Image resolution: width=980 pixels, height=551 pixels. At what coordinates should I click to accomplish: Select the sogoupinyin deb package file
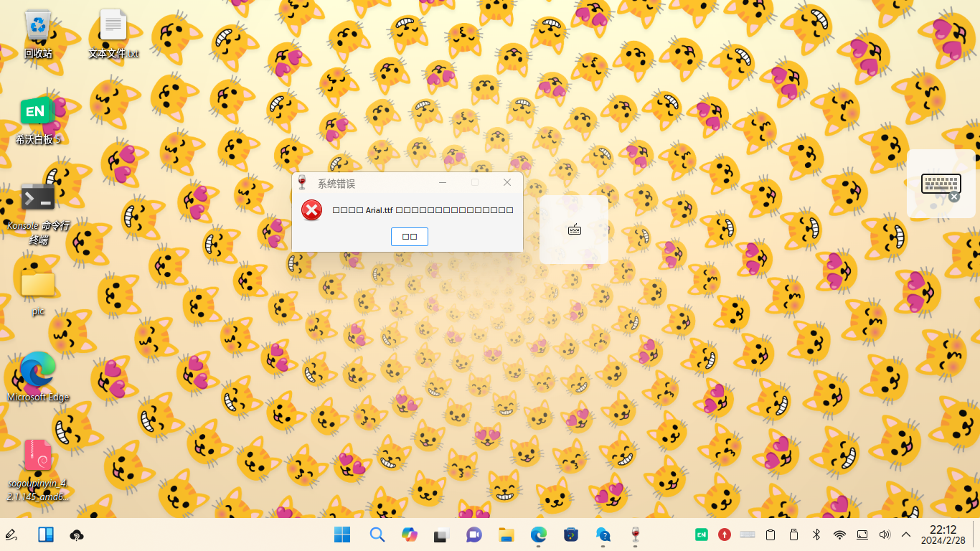[x=38, y=470]
